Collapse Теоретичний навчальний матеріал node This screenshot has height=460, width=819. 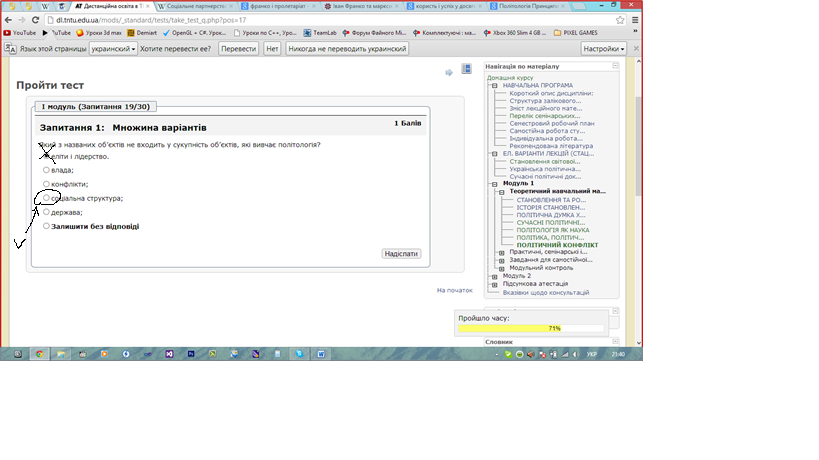click(501, 192)
